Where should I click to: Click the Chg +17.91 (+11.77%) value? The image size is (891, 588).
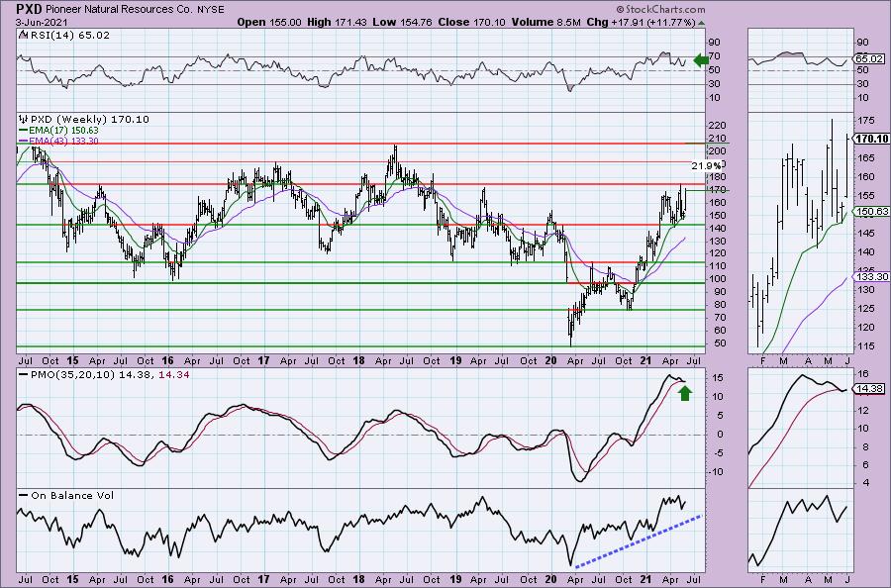(641, 22)
